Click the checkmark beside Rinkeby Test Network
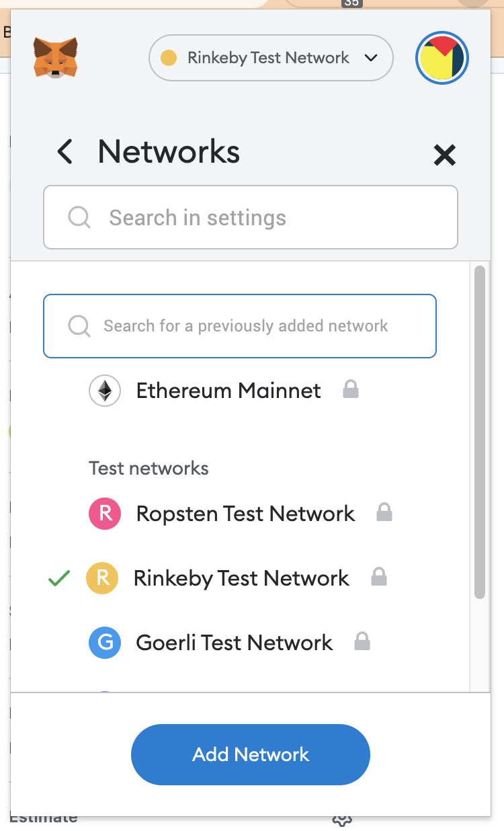 pyautogui.click(x=58, y=578)
